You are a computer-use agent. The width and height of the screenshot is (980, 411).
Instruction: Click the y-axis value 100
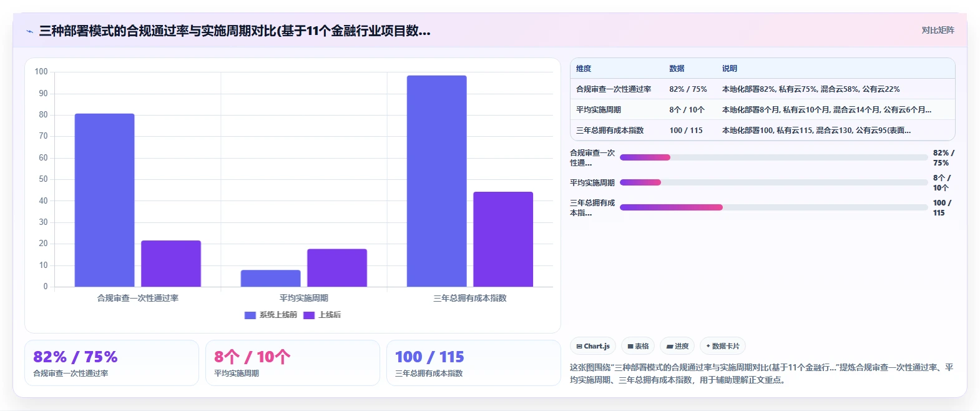tap(41, 72)
